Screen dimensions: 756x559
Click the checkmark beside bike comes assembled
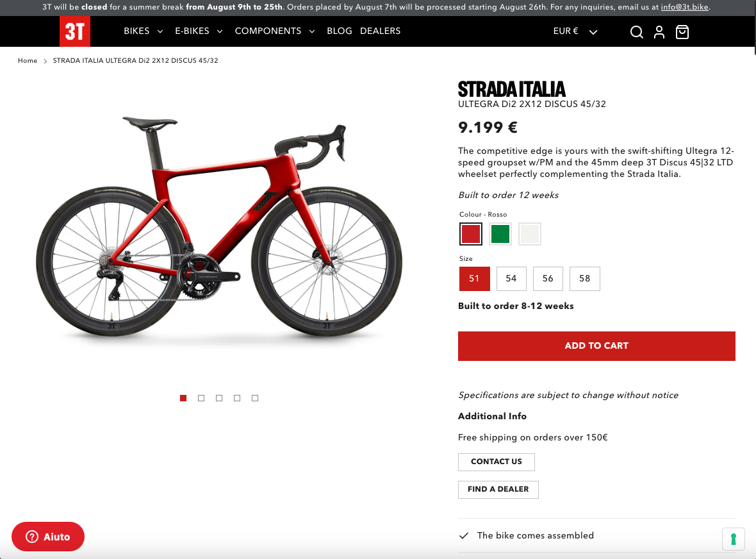click(x=464, y=536)
